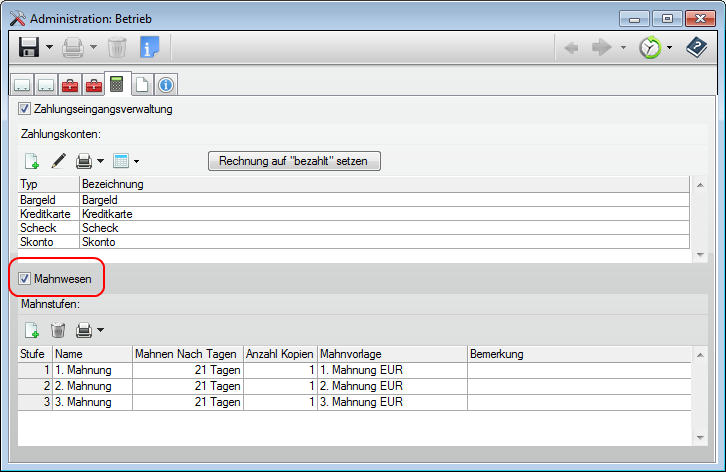Add new payment account in Zahlungskonten
Viewport: 726px width, 472px height.
(32, 161)
